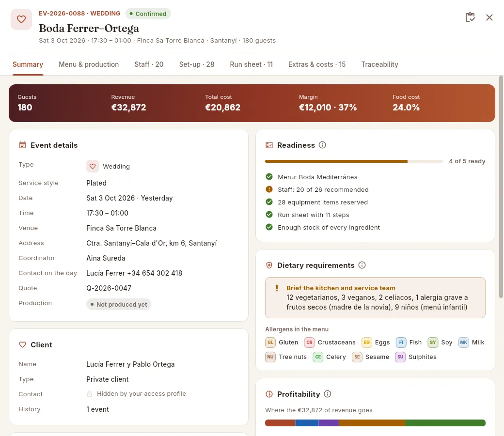Open the Profitability info icon
Viewport: 504px width, 436px height.
[328, 394]
